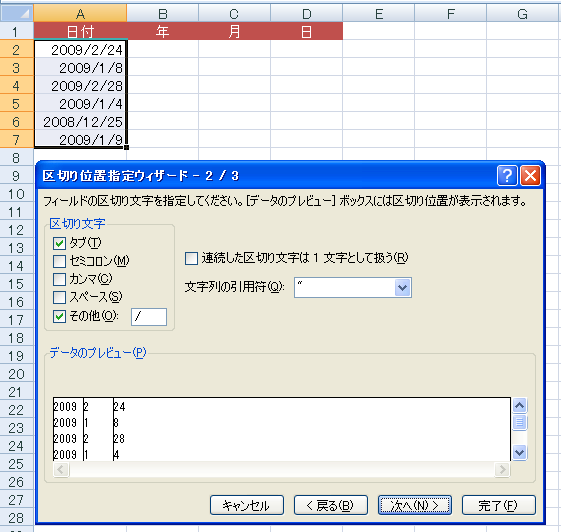Click the < 戻る(B) button

[x=331, y=505]
